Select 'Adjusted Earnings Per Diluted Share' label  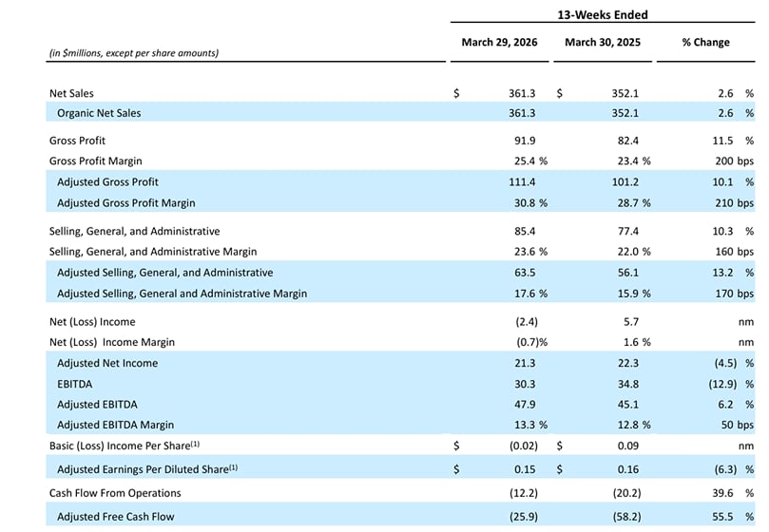[147, 469]
